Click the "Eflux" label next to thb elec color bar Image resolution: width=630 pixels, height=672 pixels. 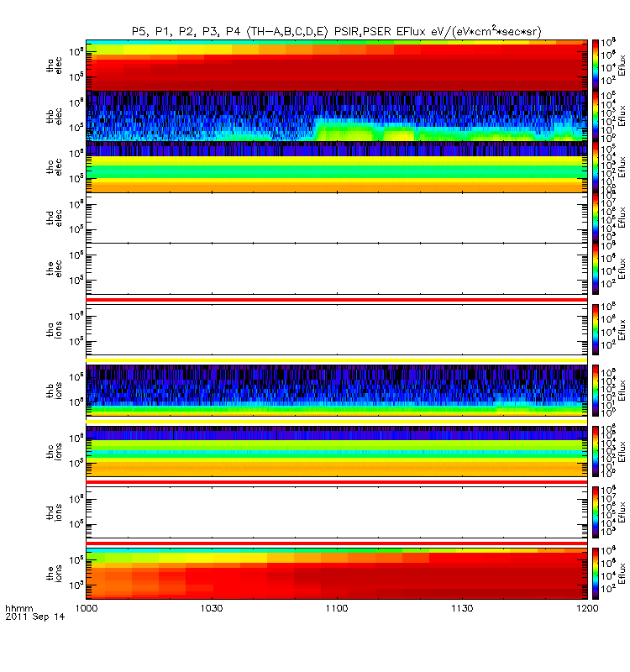click(x=622, y=116)
